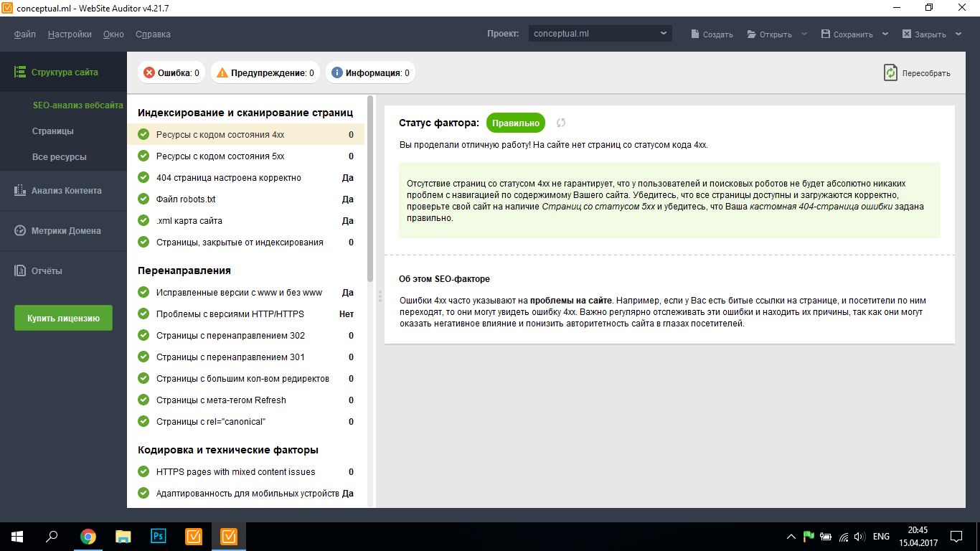Launch Photoshop from the taskbar
980x551 pixels.
(158, 537)
